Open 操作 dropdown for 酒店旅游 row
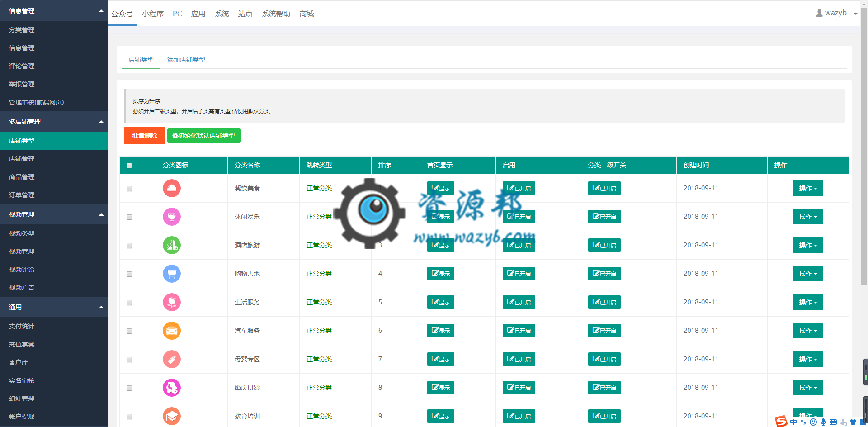The height and width of the screenshot is (427, 868). 808,245
